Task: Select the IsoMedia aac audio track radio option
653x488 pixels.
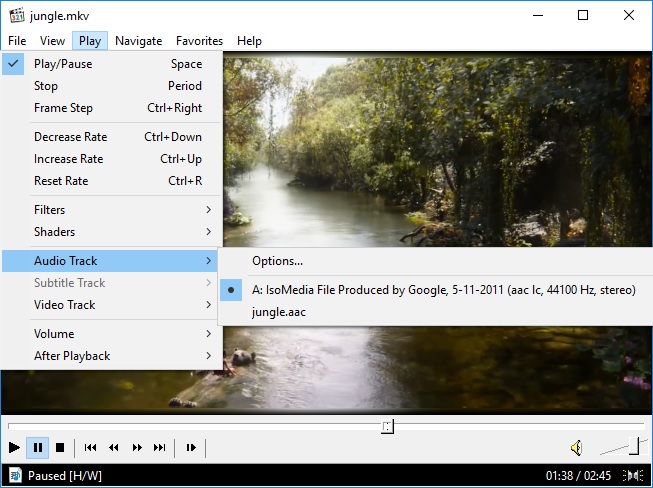Action: pos(443,290)
